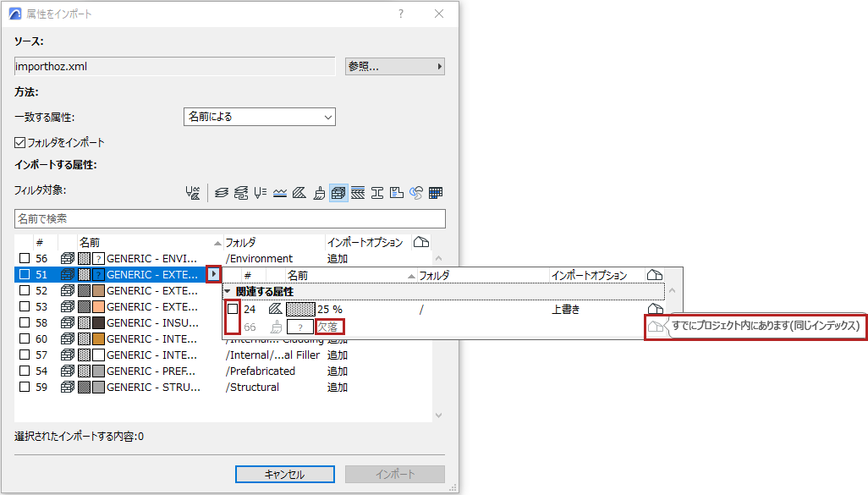Click the Composites filter icon
Viewport: 868px width, 495px height.
[x=359, y=192]
